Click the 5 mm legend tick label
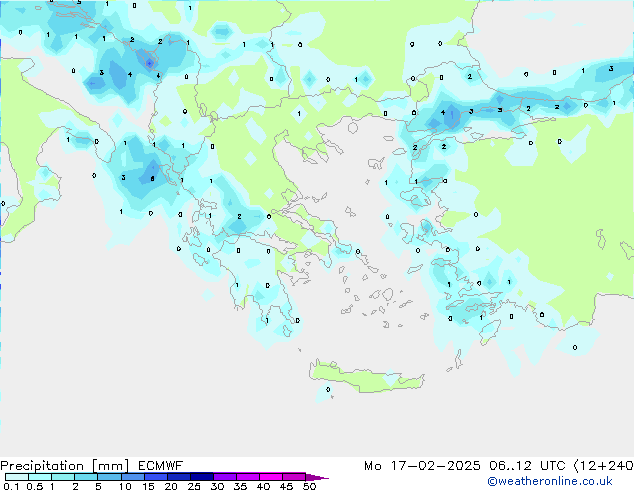 point(98,486)
